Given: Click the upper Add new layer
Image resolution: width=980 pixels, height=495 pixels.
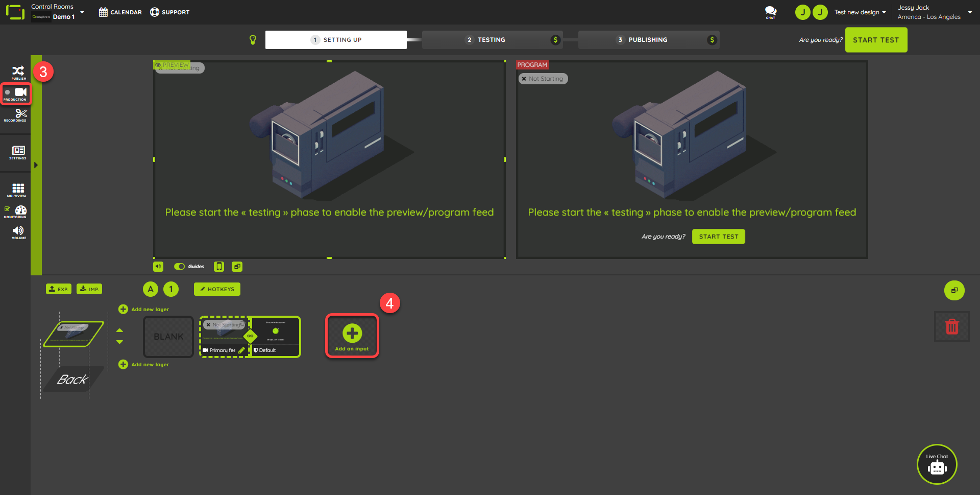Looking at the screenshot, I should [x=144, y=309].
